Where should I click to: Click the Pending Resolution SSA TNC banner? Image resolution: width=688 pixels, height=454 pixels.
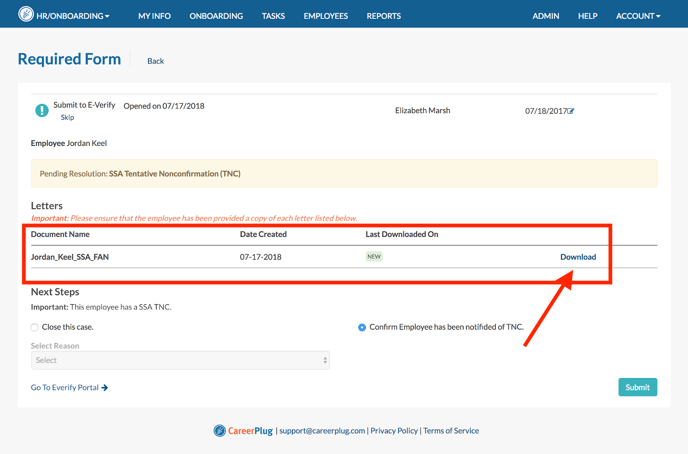344,174
